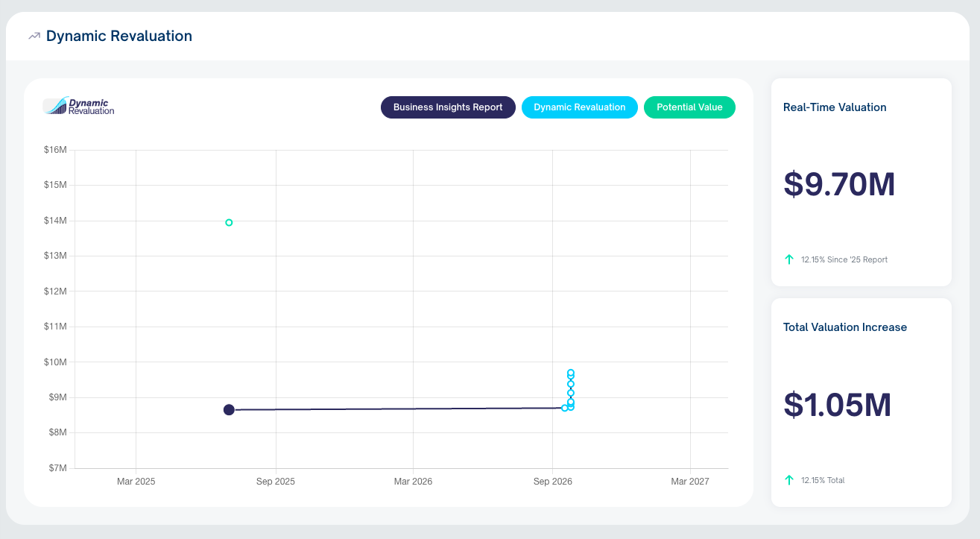Click the "Mar 2026" x-axis label

[x=413, y=482]
